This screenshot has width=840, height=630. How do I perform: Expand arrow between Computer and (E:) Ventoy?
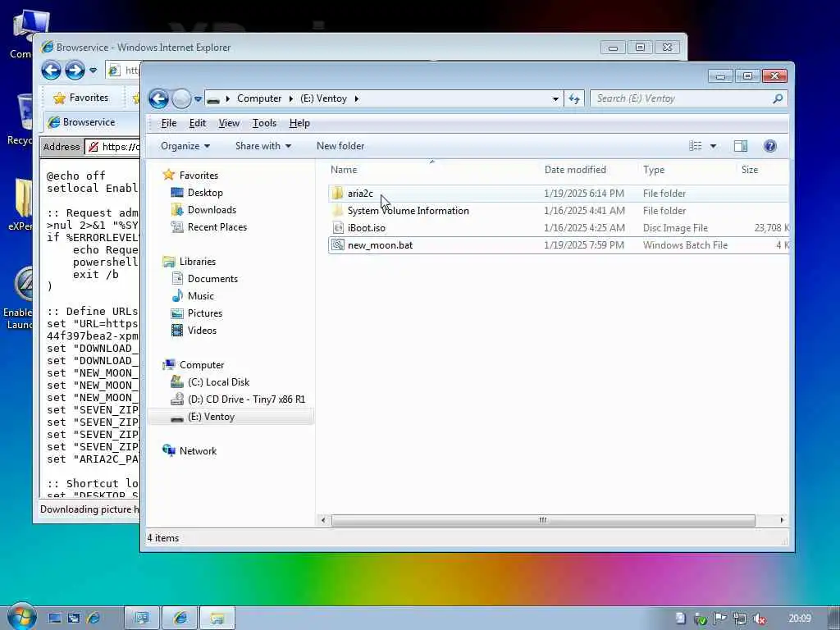291,98
